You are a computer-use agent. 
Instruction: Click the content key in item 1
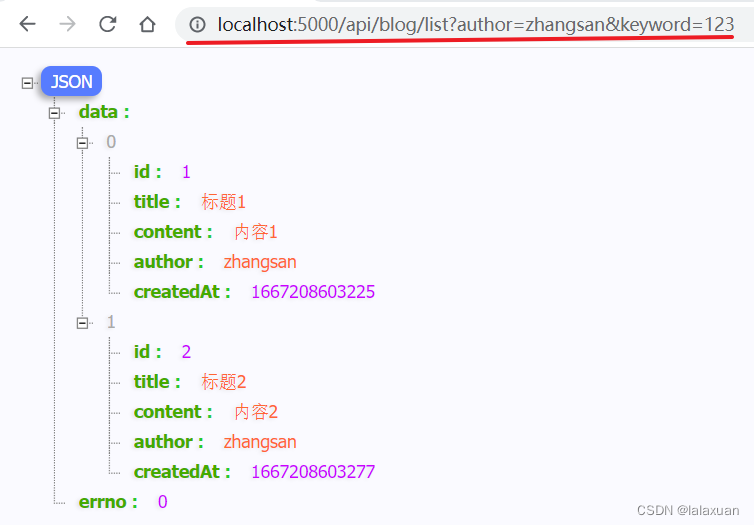click(x=173, y=412)
